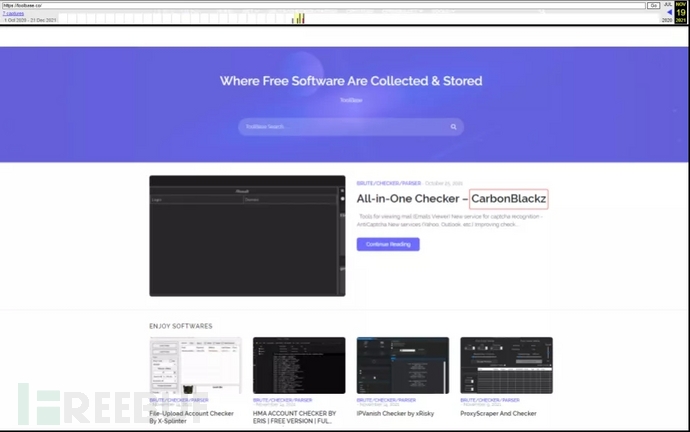Open the File-Upload Account Checker By X-Splinter title
This screenshot has height=432, width=690.
coord(191,417)
